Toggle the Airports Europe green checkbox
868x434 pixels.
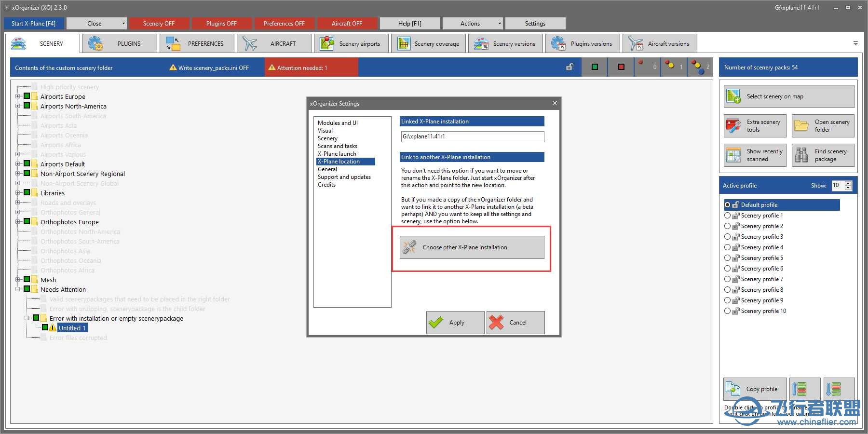27,96
